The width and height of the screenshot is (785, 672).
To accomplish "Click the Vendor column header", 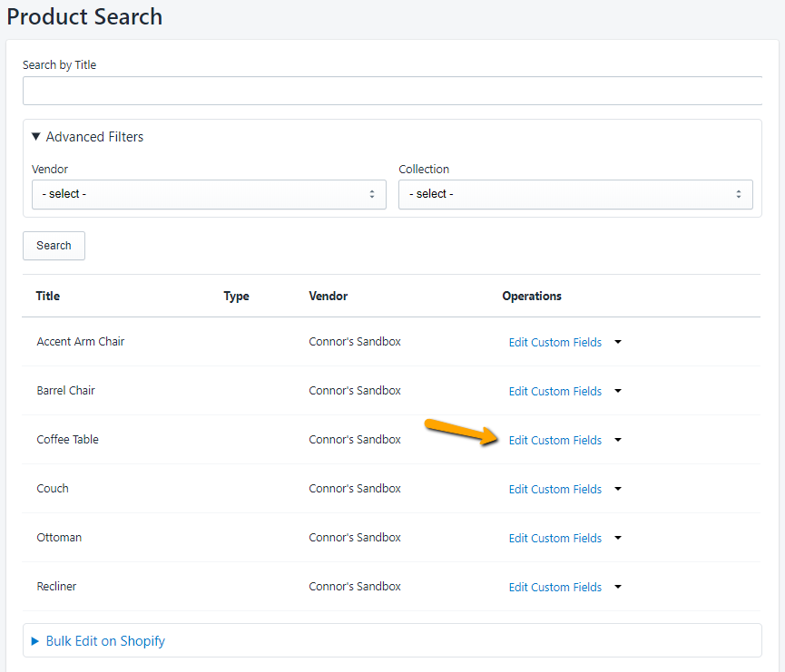I will tap(328, 296).
